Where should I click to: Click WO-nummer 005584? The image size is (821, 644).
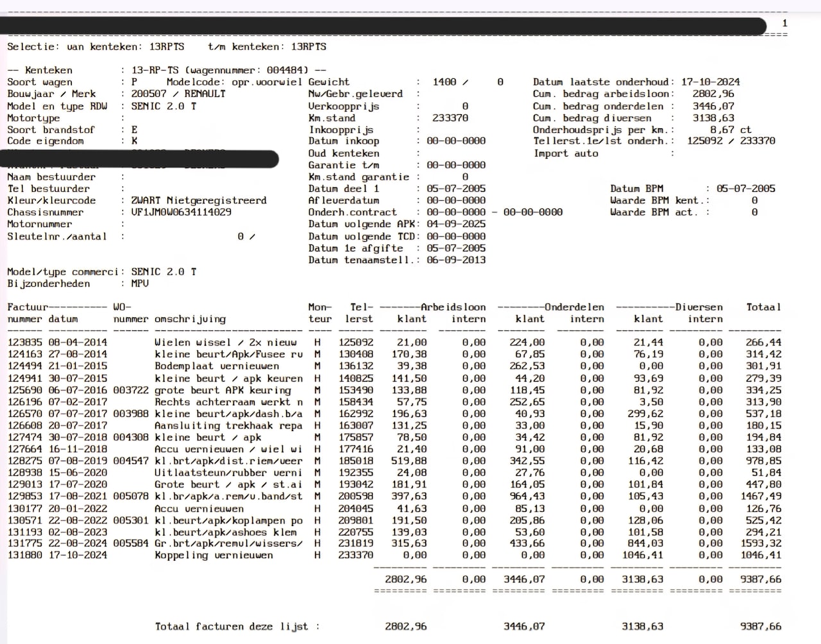131,543
